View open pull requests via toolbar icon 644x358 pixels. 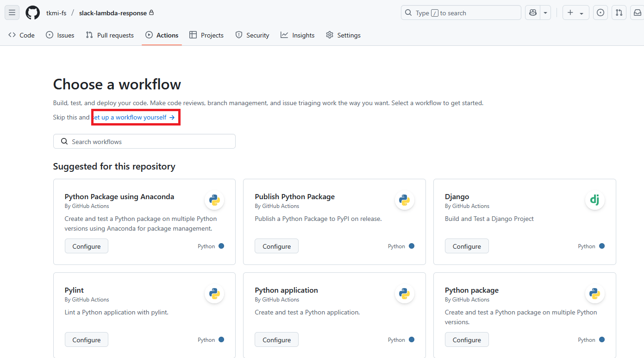pyautogui.click(x=619, y=13)
